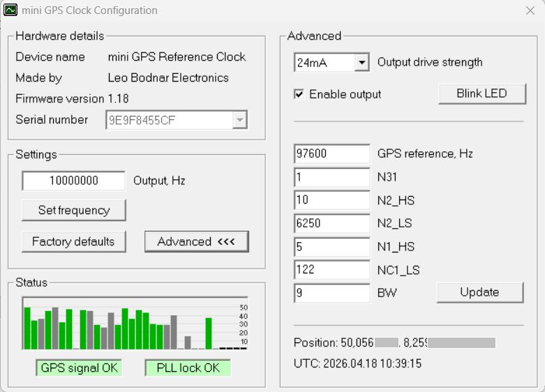Focus the Output Hz frequency field
Screen dimensions: 545x392
pyautogui.click(x=73, y=181)
